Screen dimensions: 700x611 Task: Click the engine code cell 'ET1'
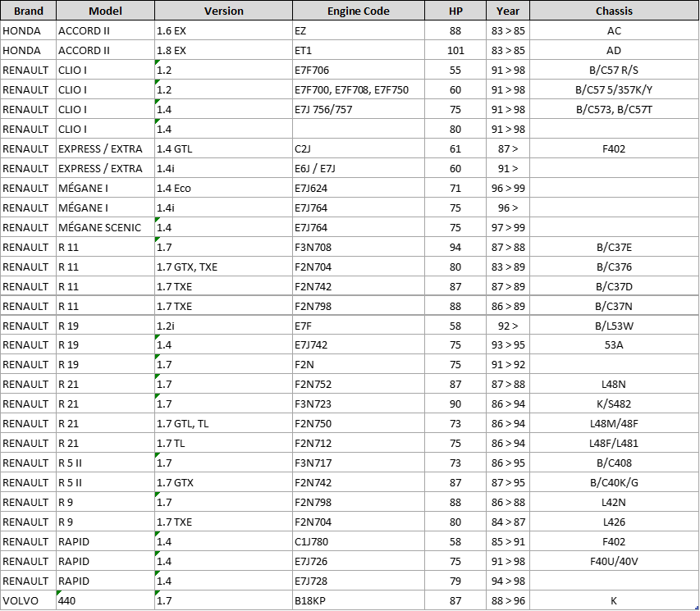[359, 50]
